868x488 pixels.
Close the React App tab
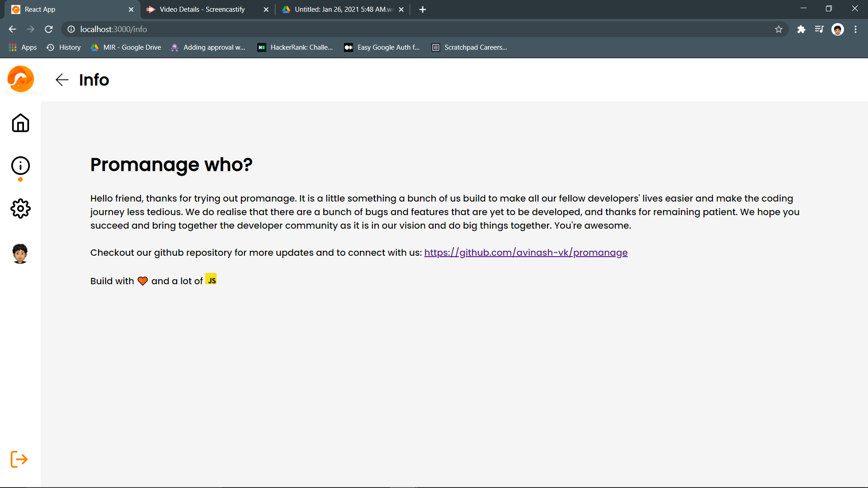tap(131, 9)
